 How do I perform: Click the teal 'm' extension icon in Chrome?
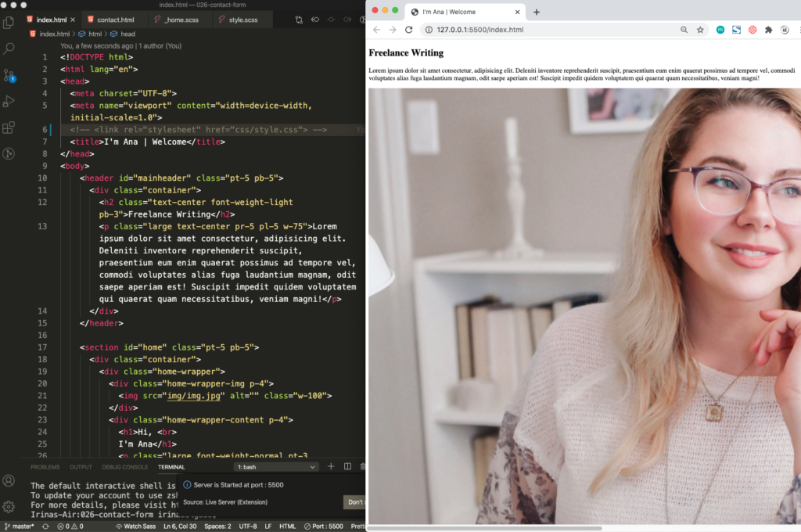point(720,30)
